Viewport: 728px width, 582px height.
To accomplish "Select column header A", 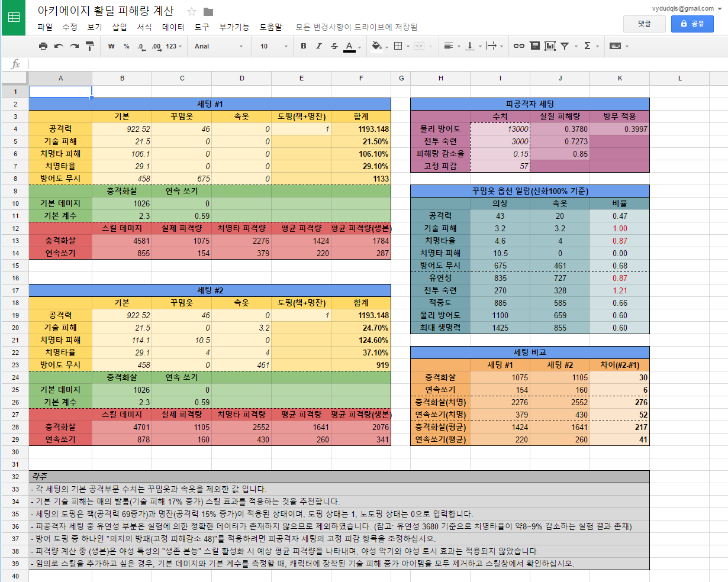I will coord(60,79).
